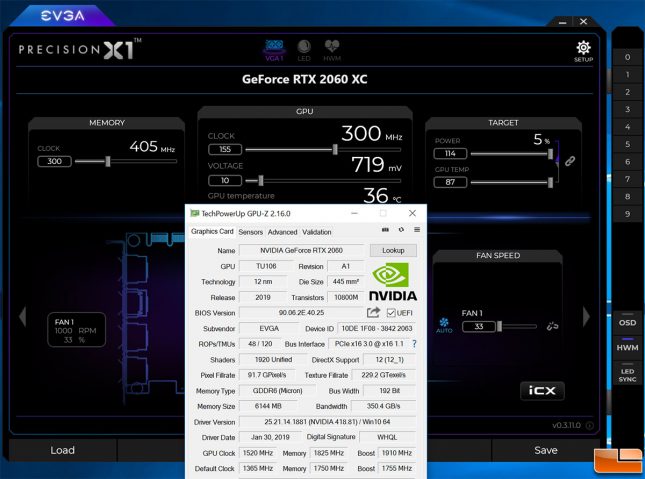Click the power target slider handle
Screen dimensions: 645x479
click(x=550, y=153)
